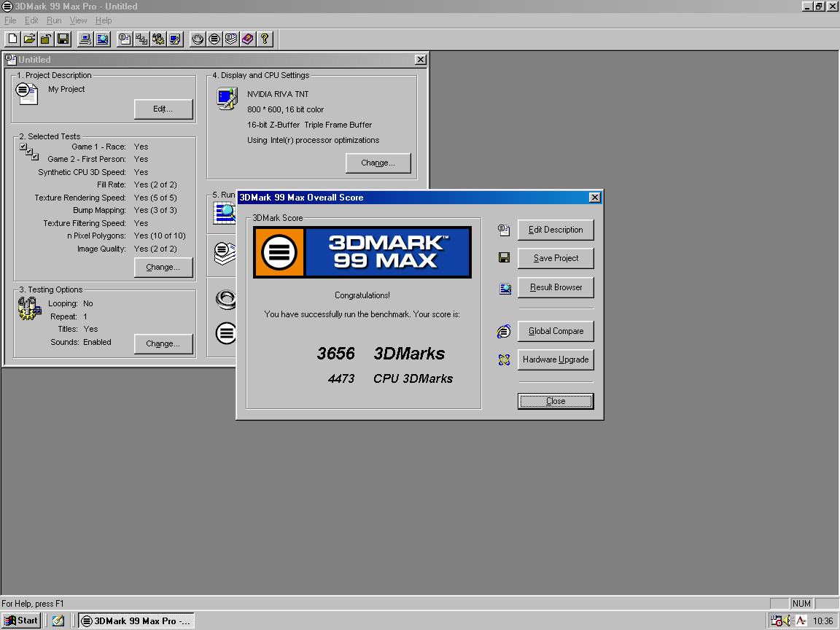
Task: Click the Display and CPU Settings monitor icon
Action: pos(227,98)
